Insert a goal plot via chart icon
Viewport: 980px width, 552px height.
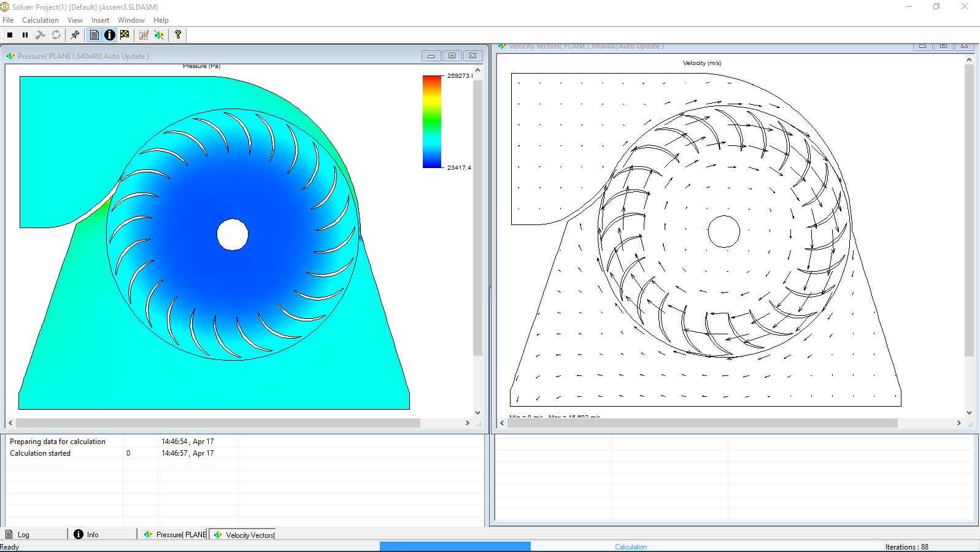tap(144, 35)
